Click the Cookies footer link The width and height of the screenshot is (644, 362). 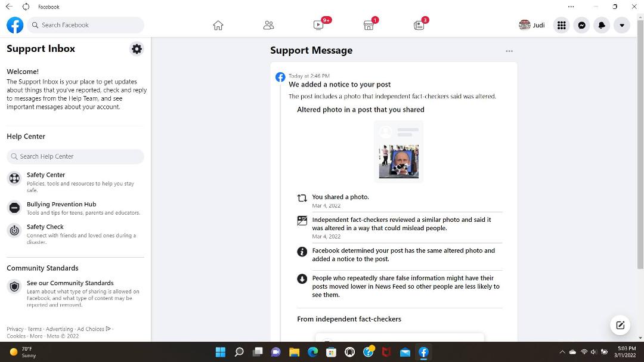[x=16, y=336]
